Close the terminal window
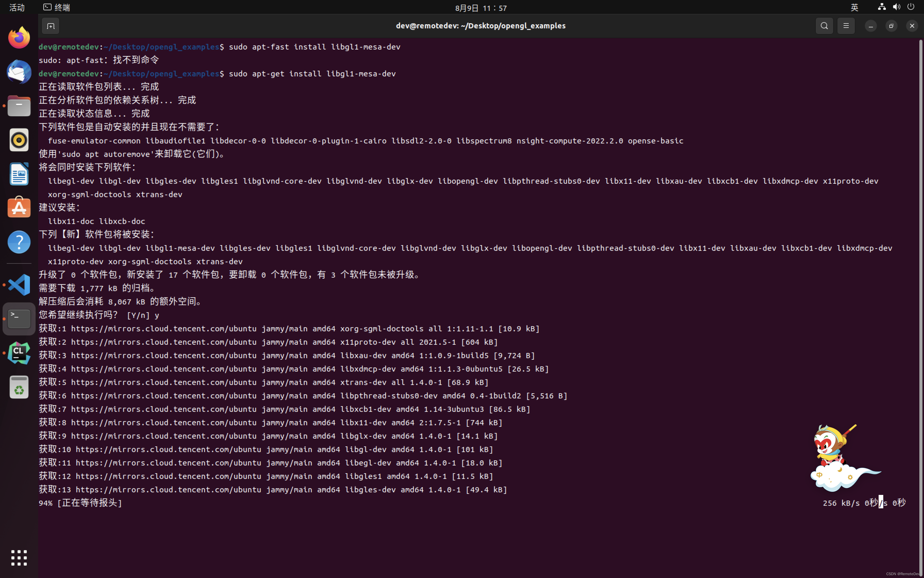924x578 pixels. (912, 26)
